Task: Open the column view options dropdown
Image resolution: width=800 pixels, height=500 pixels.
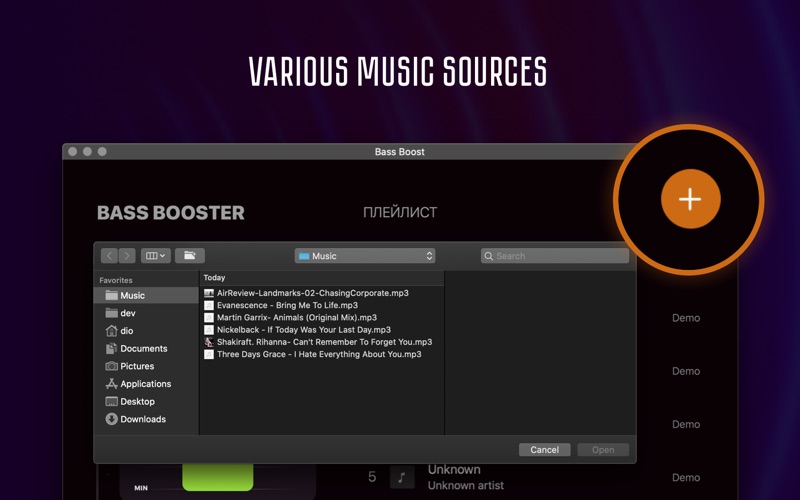Action: tap(156, 256)
